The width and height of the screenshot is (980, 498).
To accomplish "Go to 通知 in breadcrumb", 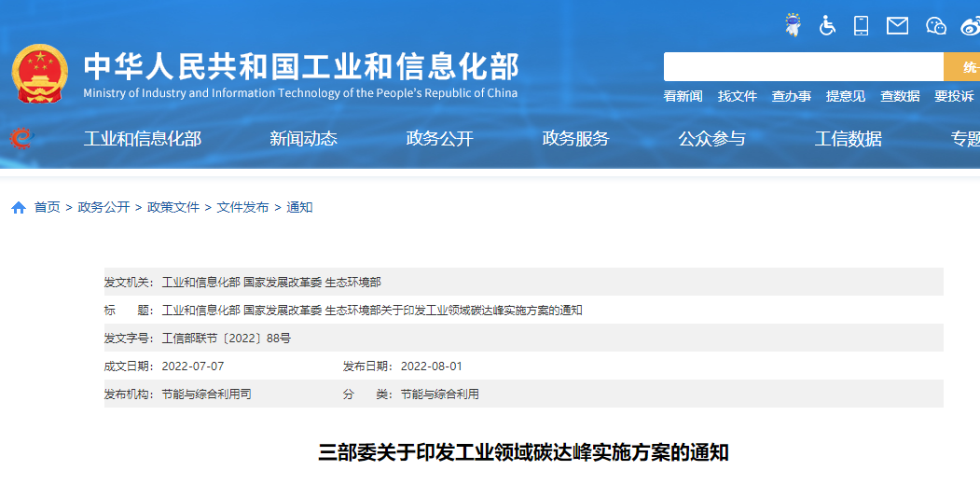I will click(299, 207).
